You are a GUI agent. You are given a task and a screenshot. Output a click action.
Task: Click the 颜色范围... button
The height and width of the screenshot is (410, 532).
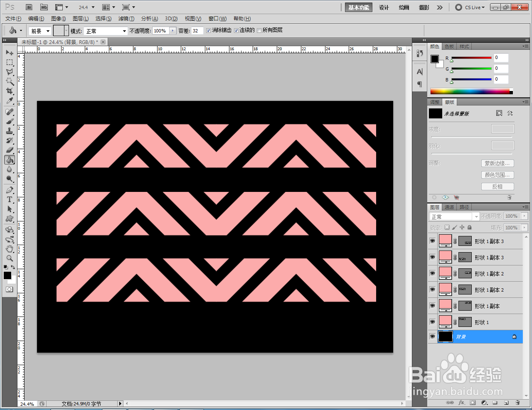pos(498,175)
